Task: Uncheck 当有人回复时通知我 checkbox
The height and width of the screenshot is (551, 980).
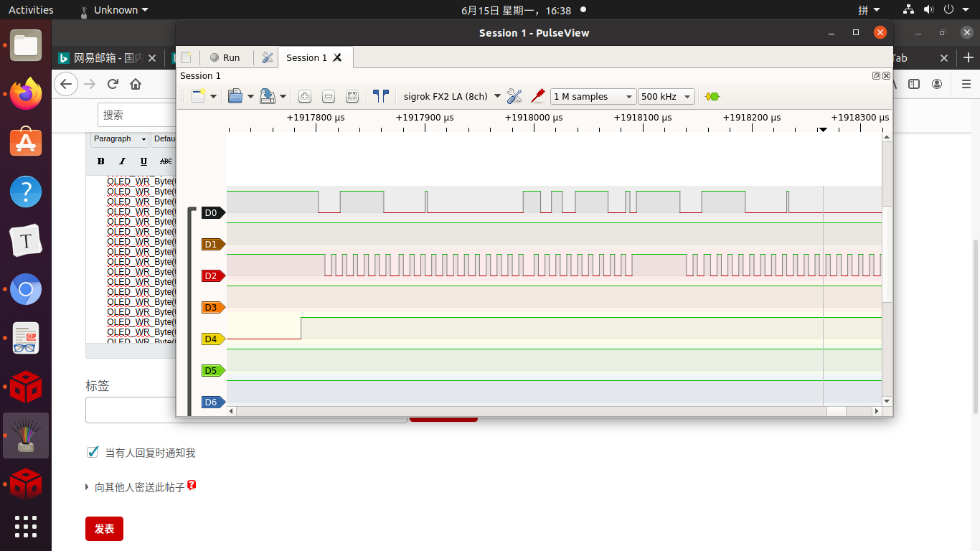Action: (92, 452)
